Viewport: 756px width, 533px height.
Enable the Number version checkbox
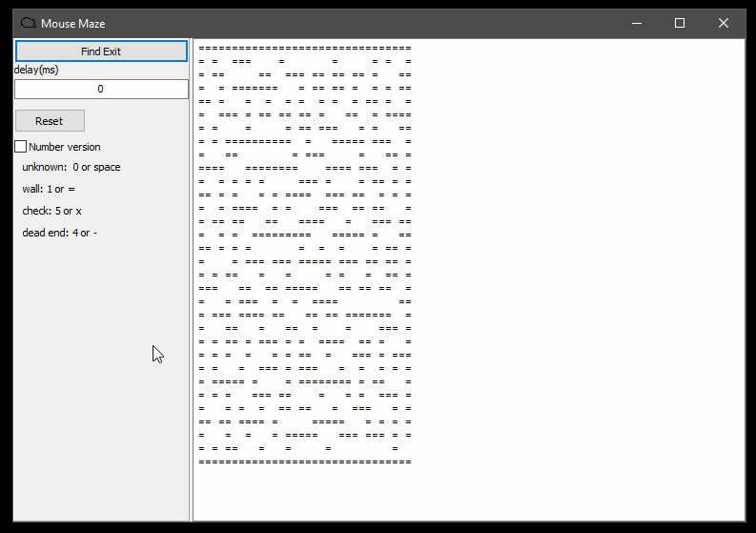tap(21, 147)
